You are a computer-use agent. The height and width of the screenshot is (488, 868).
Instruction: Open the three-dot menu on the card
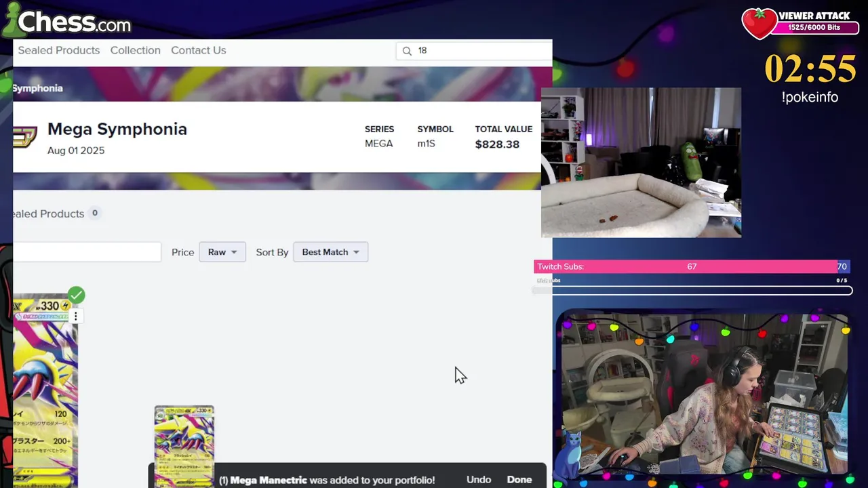click(76, 316)
